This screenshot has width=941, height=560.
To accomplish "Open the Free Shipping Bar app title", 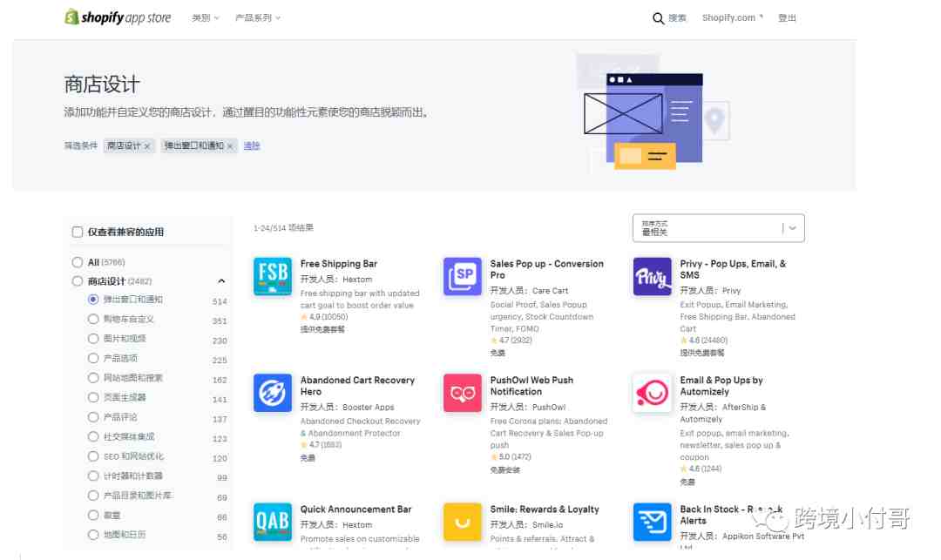I will pos(339,264).
